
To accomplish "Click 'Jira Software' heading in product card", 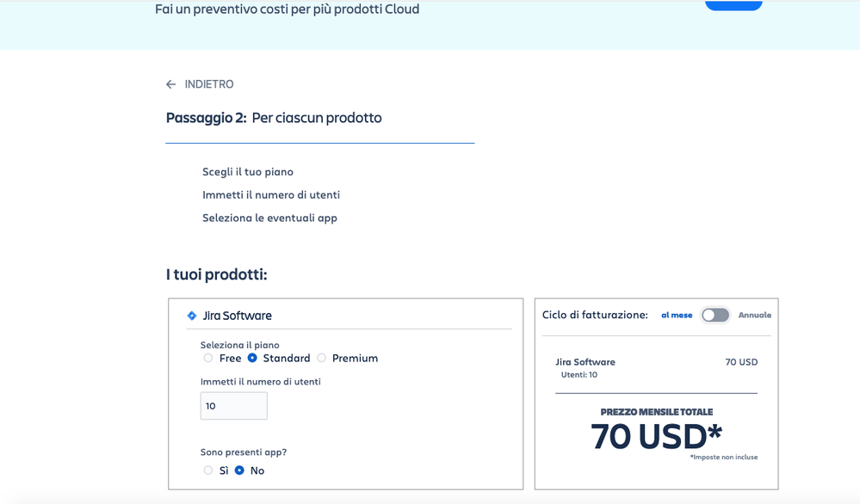I will click(237, 316).
